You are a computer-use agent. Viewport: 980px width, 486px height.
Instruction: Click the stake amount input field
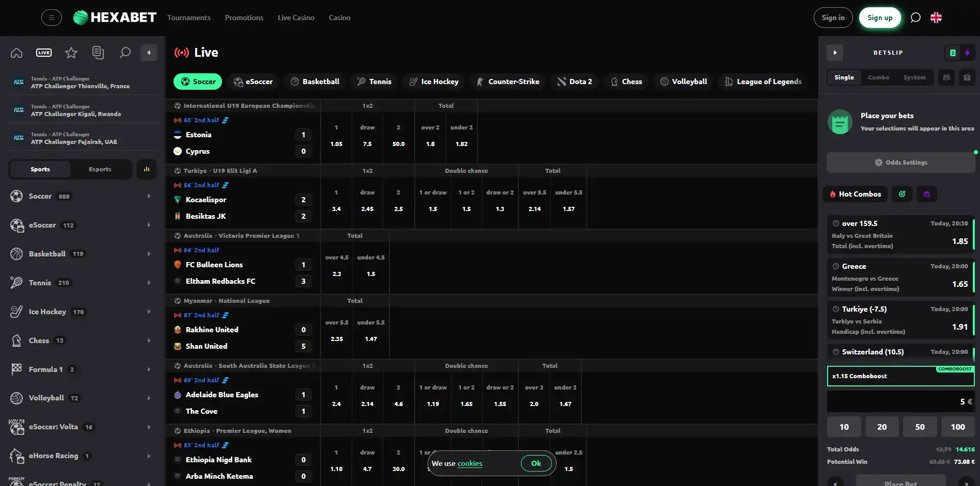pos(900,401)
